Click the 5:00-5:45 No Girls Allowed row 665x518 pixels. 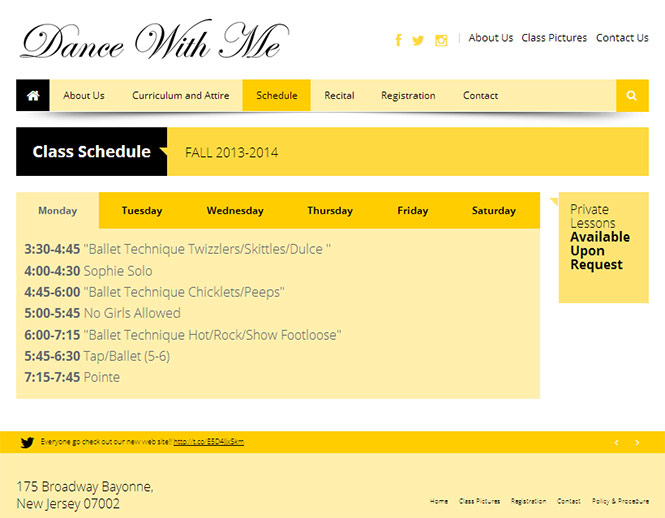click(102, 313)
